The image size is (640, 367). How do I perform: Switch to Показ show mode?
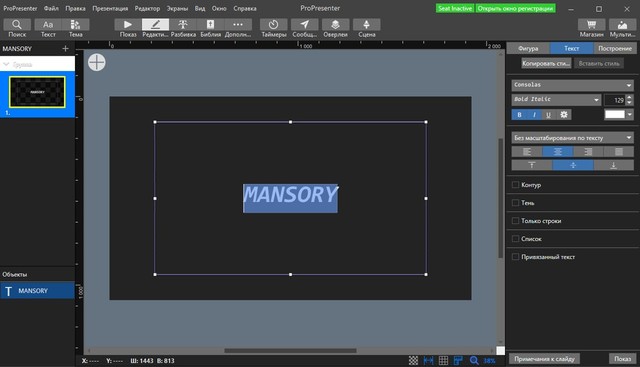point(128,24)
